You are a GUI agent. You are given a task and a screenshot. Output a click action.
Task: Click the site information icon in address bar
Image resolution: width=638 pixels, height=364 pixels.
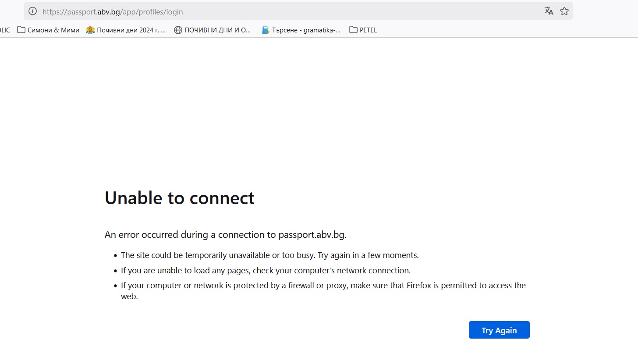click(32, 11)
